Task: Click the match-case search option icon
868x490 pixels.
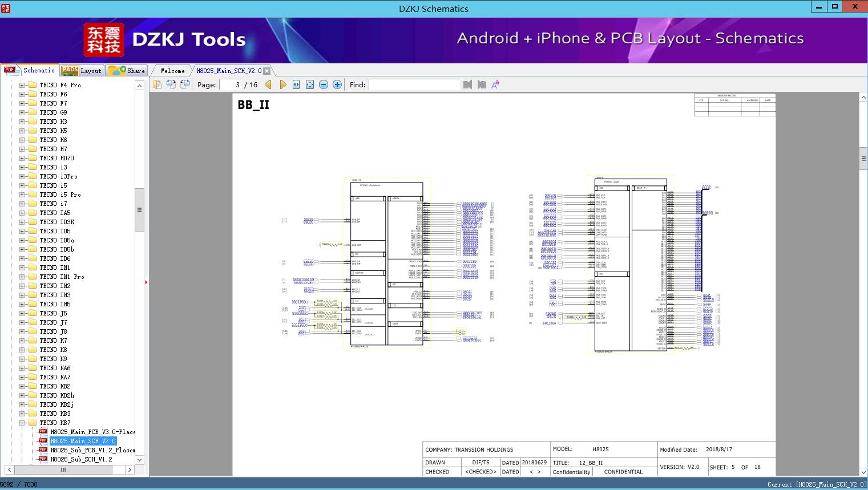Action: [x=495, y=84]
